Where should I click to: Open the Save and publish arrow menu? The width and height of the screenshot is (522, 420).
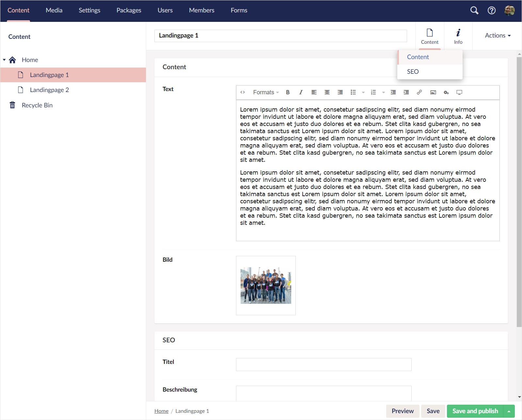[509, 411]
